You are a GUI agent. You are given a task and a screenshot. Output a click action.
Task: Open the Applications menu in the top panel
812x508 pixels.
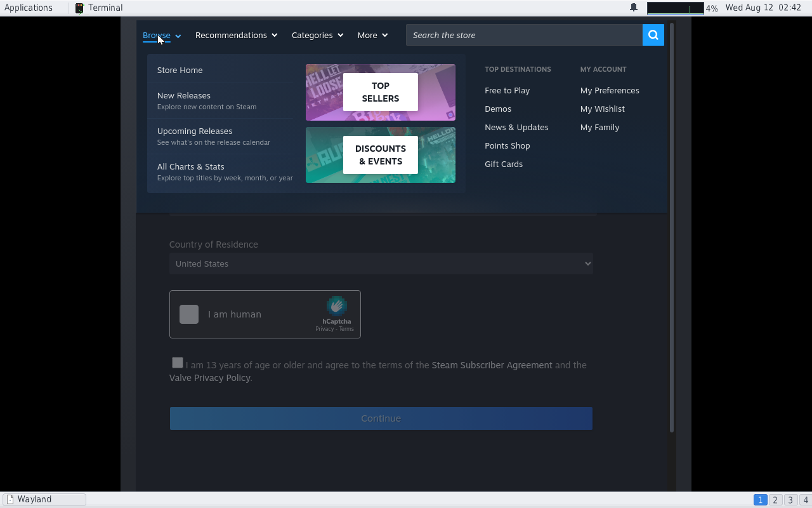pyautogui.click(x=29, y=8)
